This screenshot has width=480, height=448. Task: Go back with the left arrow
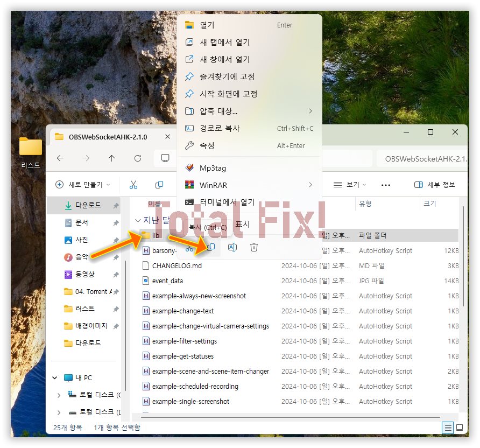[x=60, y=158]
